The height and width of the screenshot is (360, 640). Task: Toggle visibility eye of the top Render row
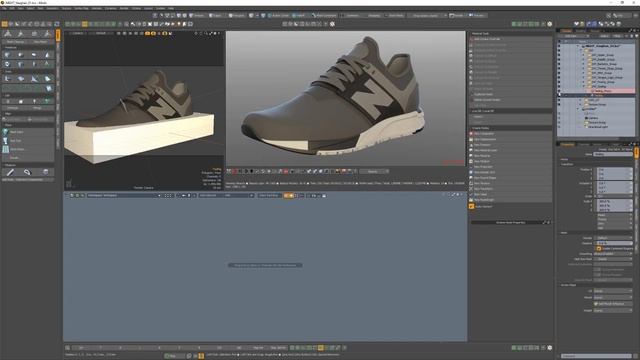(x=559, y=46)
